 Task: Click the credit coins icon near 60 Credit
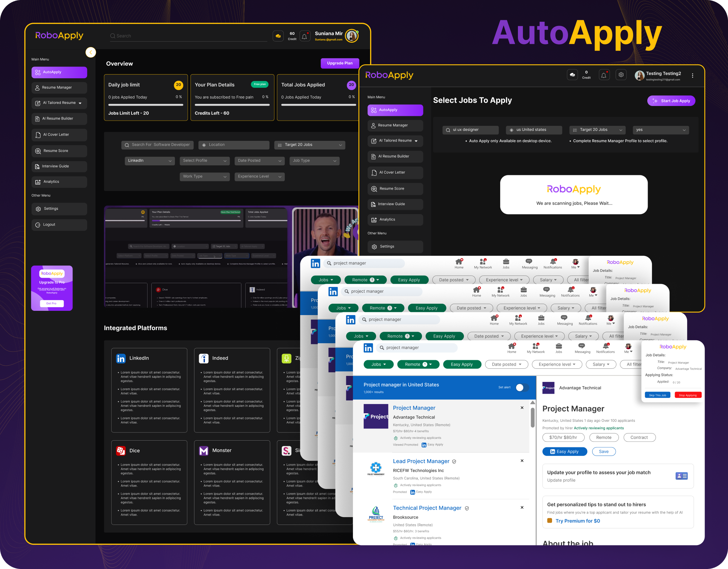[x=278, y=36]
